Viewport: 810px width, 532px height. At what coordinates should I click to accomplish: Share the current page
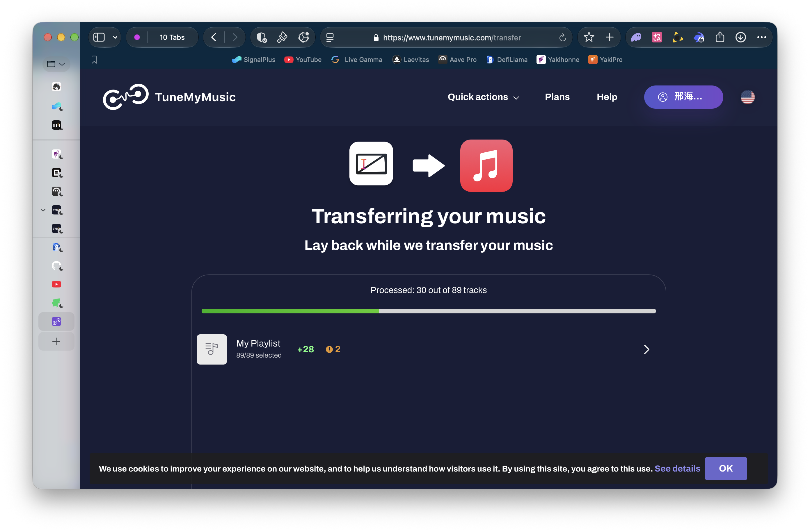(720, 37)
